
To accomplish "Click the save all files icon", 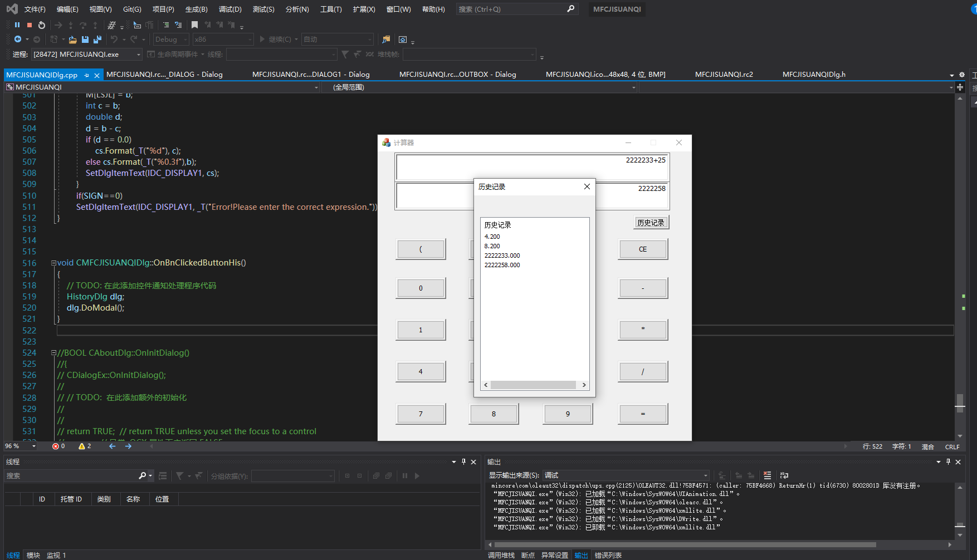I will click(97, 40).
